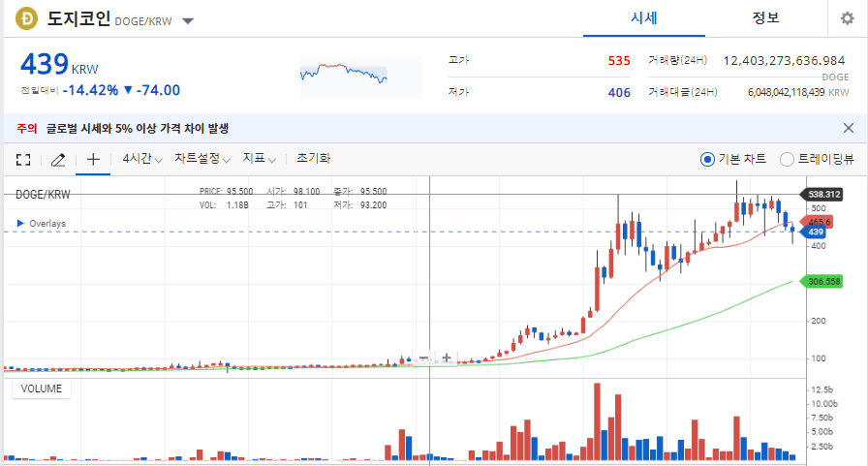868x466 pixels.
Task: Click the VOLUME panel label
Action: [42, 388]
